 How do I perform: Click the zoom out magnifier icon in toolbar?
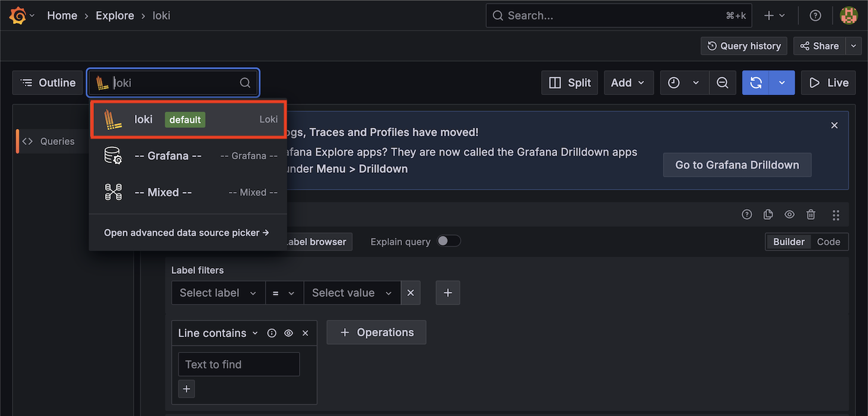722,83
